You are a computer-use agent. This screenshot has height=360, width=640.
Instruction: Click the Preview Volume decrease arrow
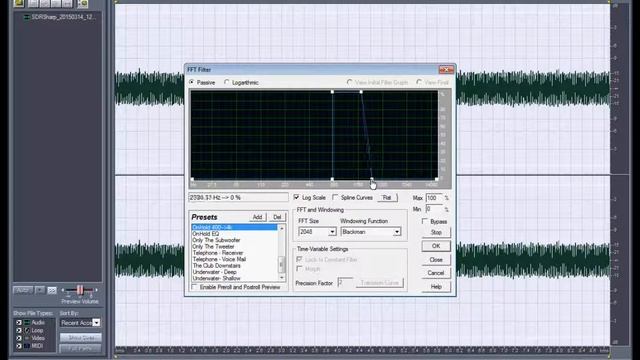63,290
